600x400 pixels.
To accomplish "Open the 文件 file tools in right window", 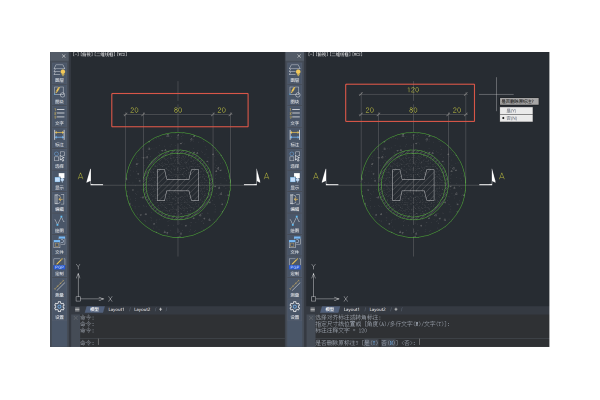I will (295, 245).
